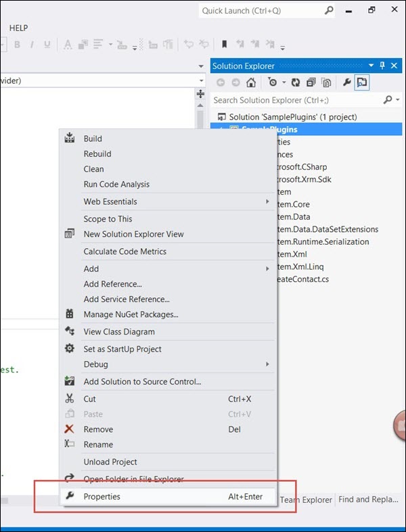Click the Pending Changes Filter clock icon
The height and width of the screenshot is (532, 406).
tap(272, 82)
